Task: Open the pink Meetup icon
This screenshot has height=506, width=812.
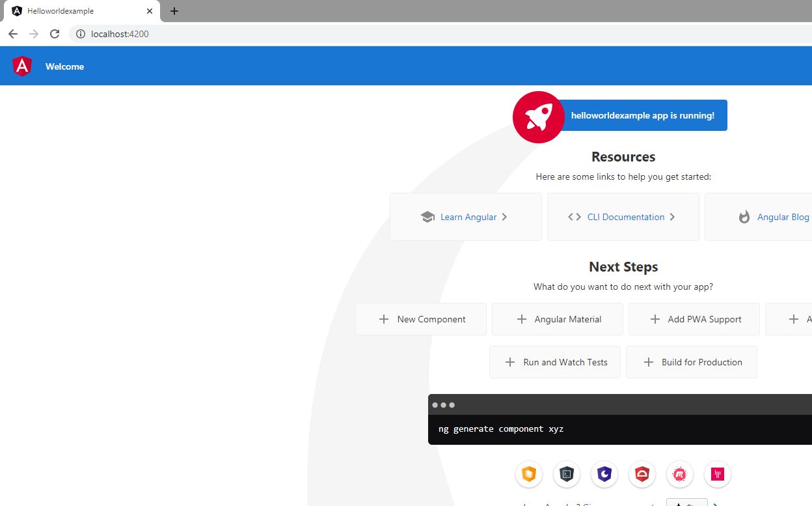Action: 680,474
